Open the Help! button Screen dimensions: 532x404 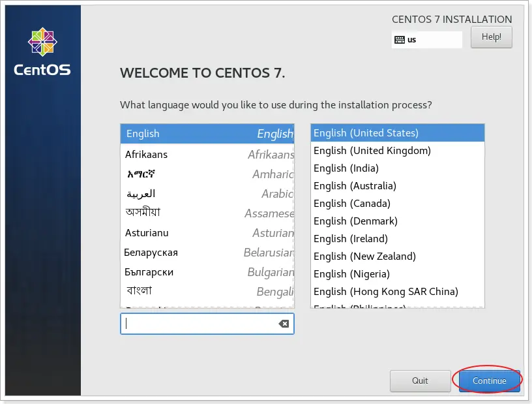tap(492, 37)
